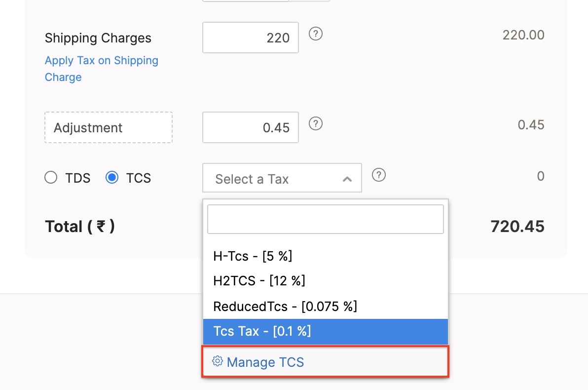588x390 pixels.
Task: Click the tax search box above the list
Action: [325, 219]
